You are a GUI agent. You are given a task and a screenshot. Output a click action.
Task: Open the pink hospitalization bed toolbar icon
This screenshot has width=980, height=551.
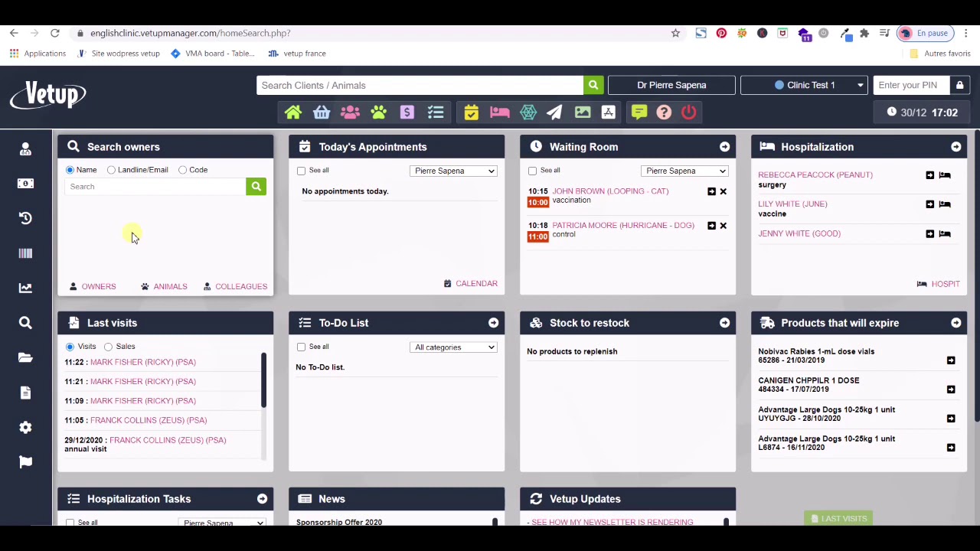click(x=500, y=112)
